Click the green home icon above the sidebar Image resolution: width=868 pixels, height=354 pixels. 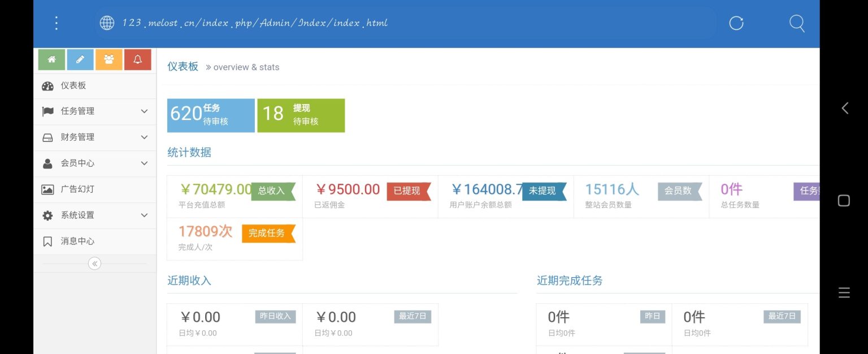51,59
